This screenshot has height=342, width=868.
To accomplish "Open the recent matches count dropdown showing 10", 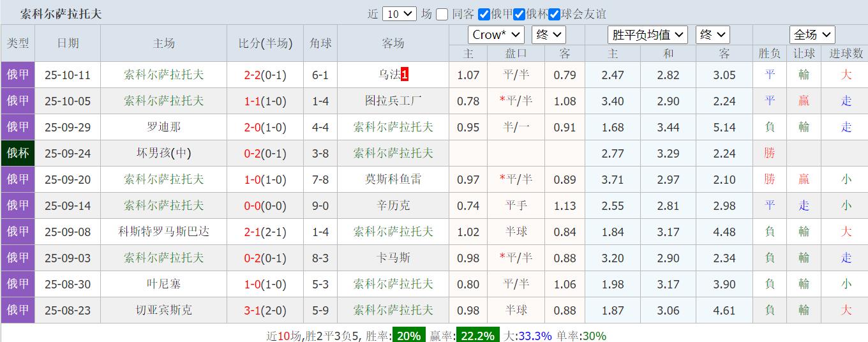I will pos(400,14).
